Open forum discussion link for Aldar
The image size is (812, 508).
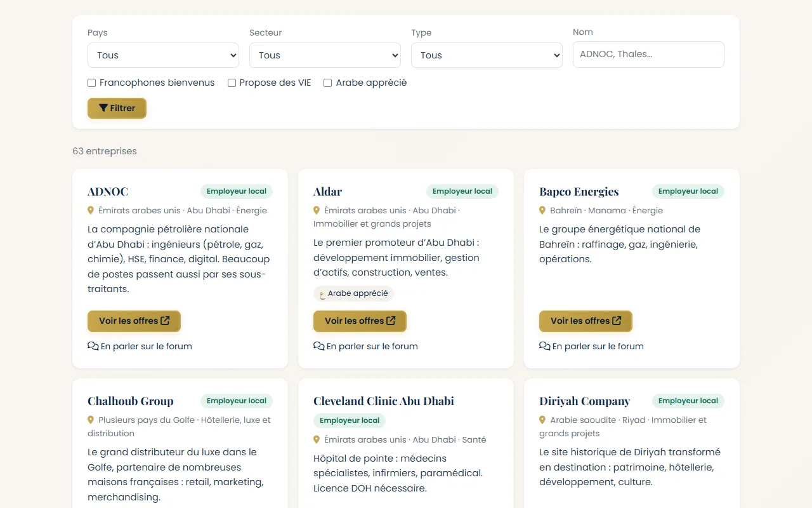point(365,346)
